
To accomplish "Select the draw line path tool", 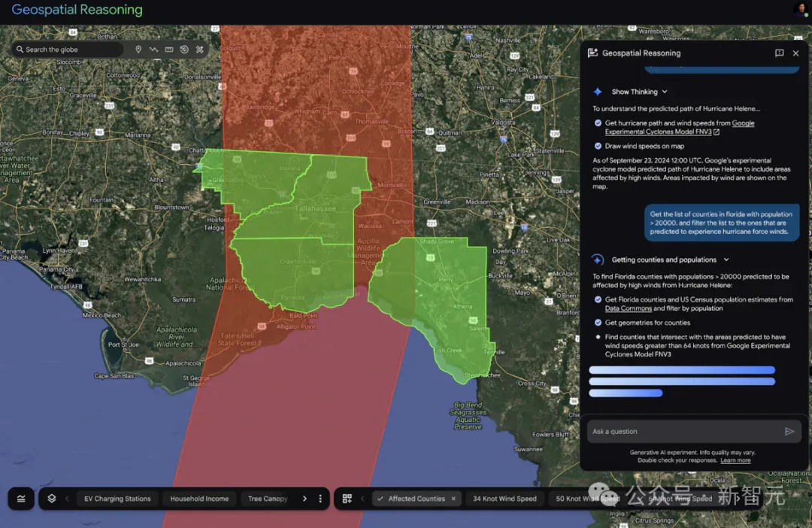I will tap(154, 49).
